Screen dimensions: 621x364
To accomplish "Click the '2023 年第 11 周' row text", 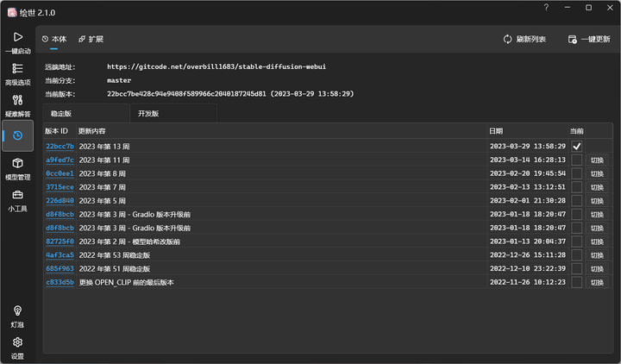I will pos(104,160).
